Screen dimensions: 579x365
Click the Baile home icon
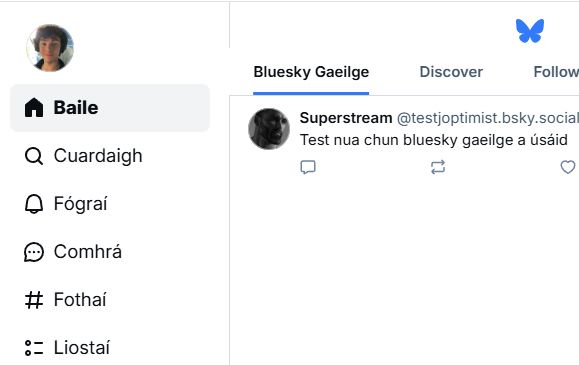pos(34,108)
